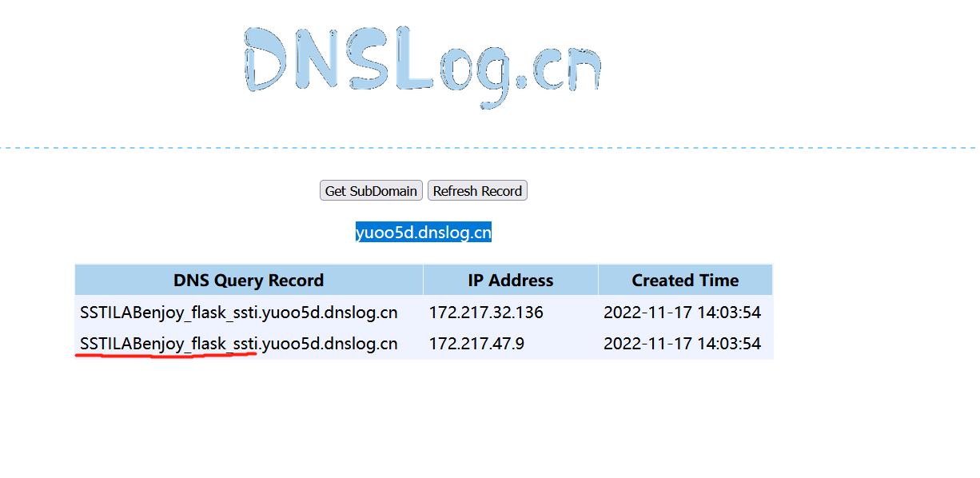Image resolution: width=980 pixels, height=478 pixels.
Task: Click the Refresh Record button
Action: coord(477,191)
